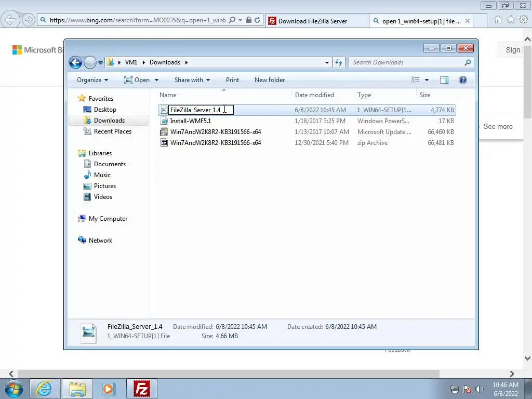The height and width of the screenshot is (399, 532).
Task: Expand the arrow after Downloads breadcrumb
Action: point(187,62)
